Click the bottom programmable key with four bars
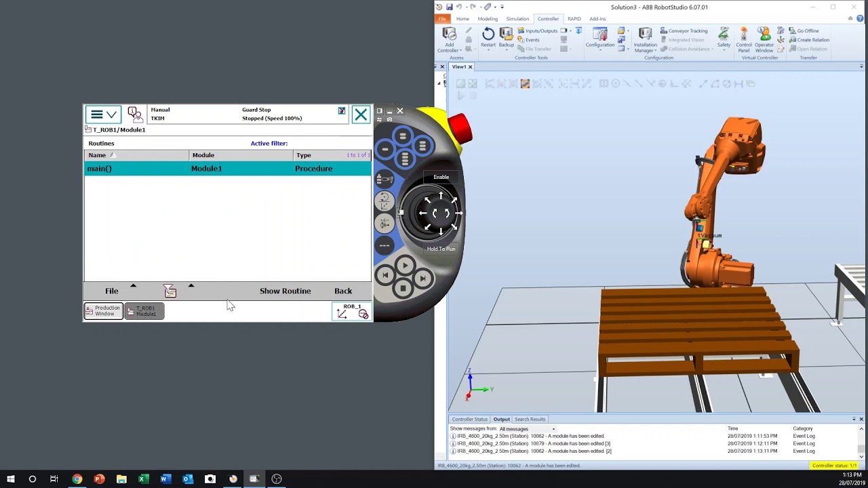The image size is (868, 488). coord(405,159)
